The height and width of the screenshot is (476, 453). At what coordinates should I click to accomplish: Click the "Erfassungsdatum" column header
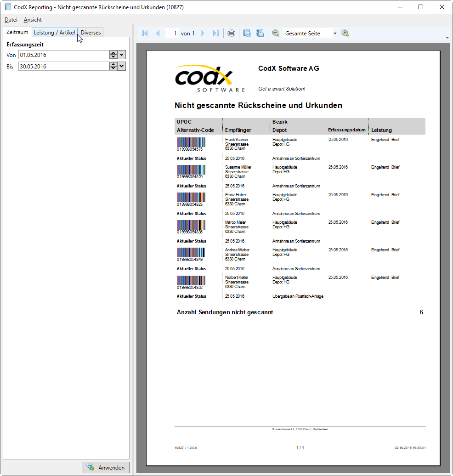click(347, 130)
